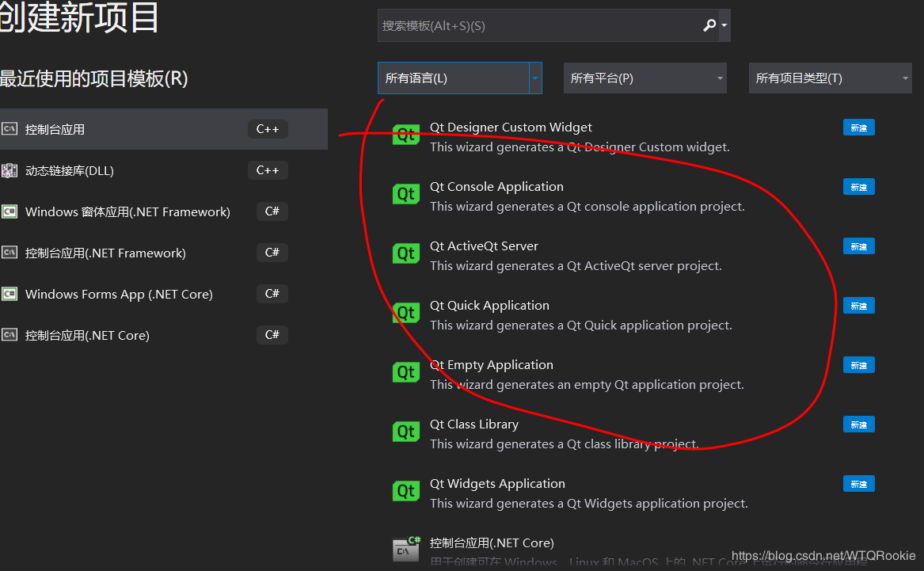Open the 所有项目类型 project type dropdown
The width and height of the screenshot is (924, 571).
830,78
